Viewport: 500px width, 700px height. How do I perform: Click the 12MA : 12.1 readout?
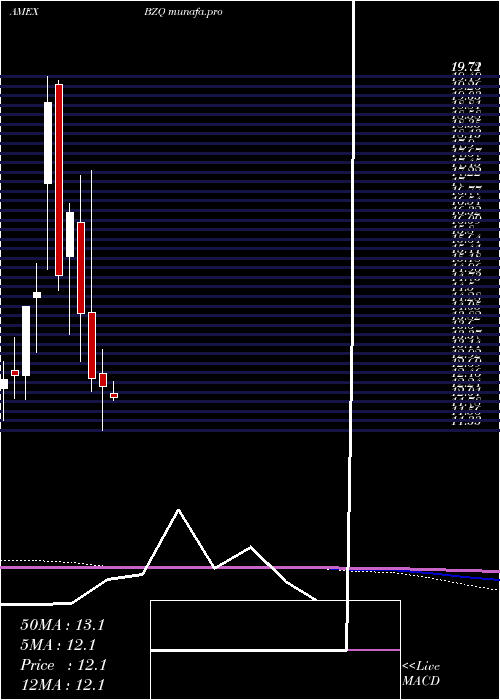point(62,685)
